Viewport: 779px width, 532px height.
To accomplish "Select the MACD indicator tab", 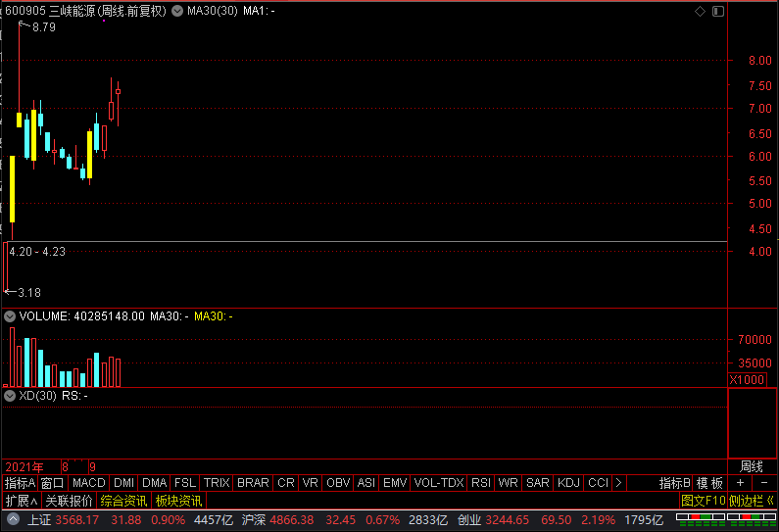I will (89, 483).
